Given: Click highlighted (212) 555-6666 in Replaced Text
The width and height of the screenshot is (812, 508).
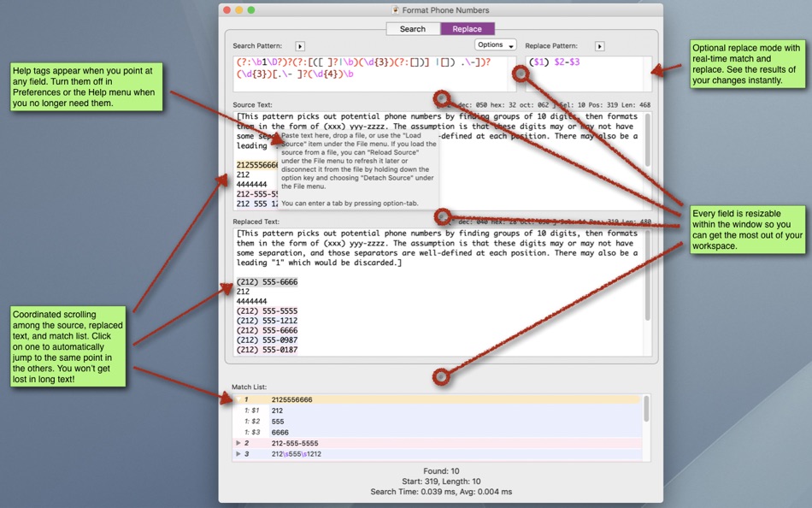Looking at the screenshot, I should tap(268, 282).
